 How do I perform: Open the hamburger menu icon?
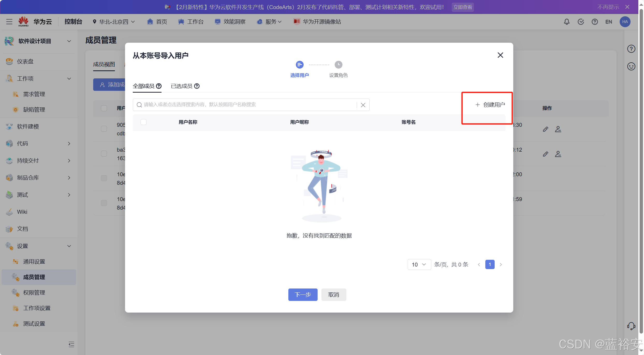click(x=9, y=22)
